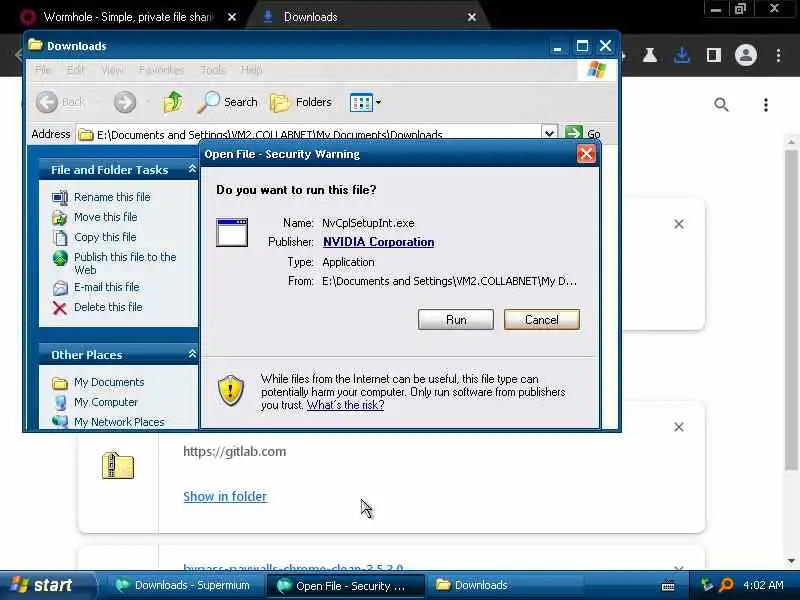Open the Help menu
This screenshot has height=600, width=800.
click(252, 70)
